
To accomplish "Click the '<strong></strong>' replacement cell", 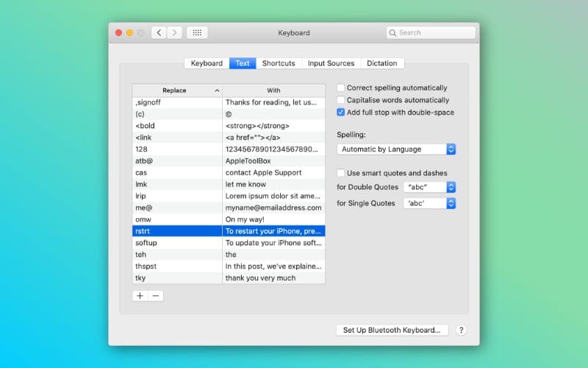I will tap(273, 126).
